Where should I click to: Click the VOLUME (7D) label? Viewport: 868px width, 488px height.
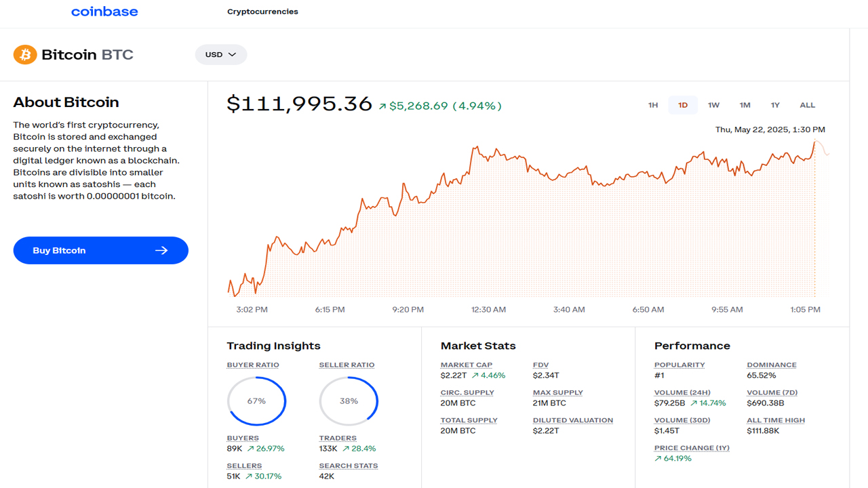tap(772, 392)
